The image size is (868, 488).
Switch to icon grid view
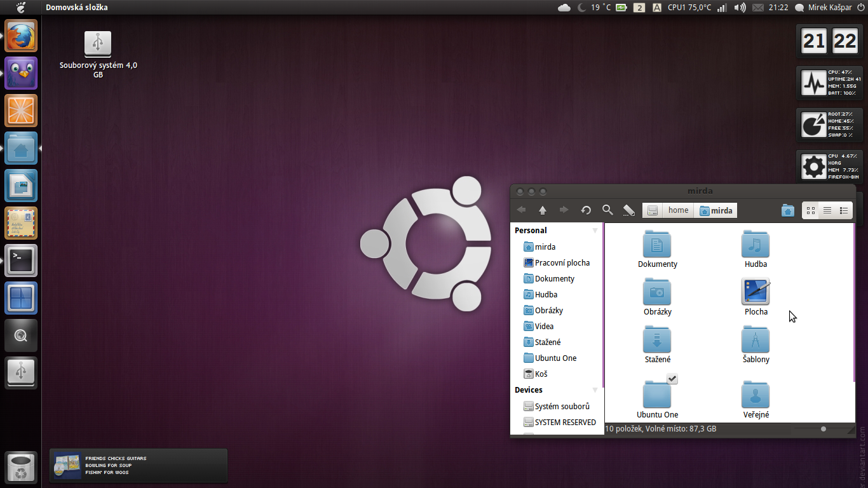[810, 210]
